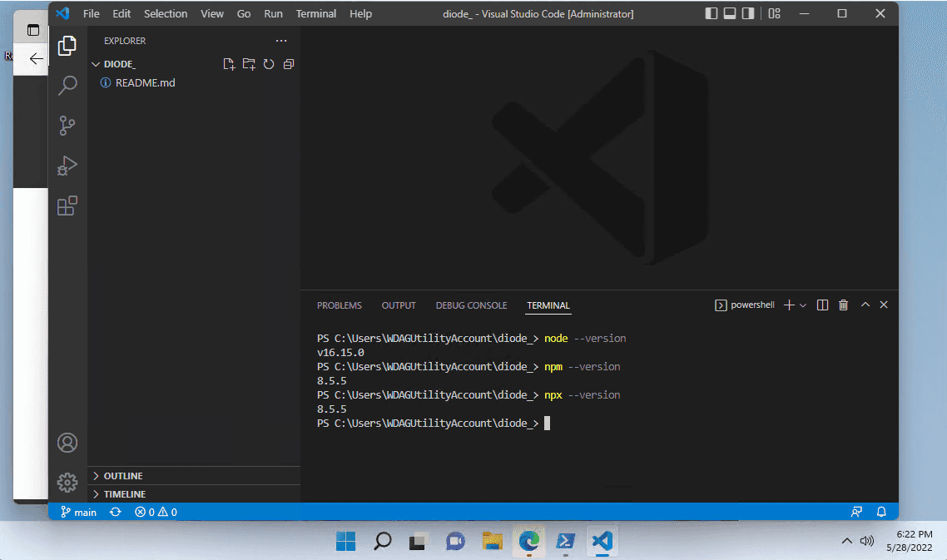Click back arrow in background window
Screen dimensions: 947x560
coord(37,58)
